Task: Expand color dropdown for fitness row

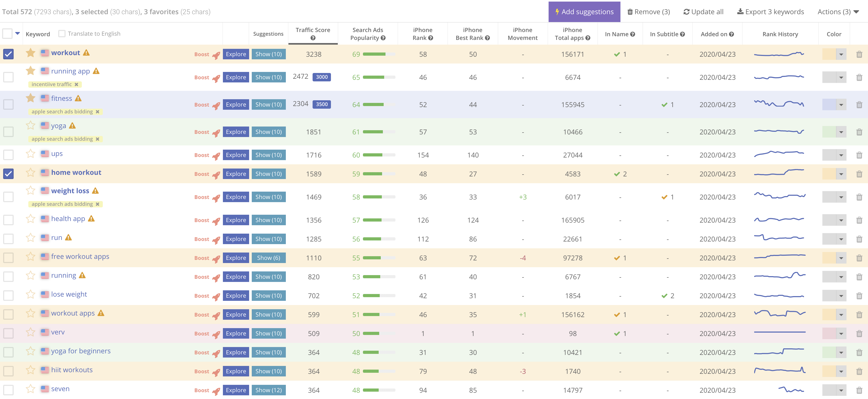Action: [841, 105]
